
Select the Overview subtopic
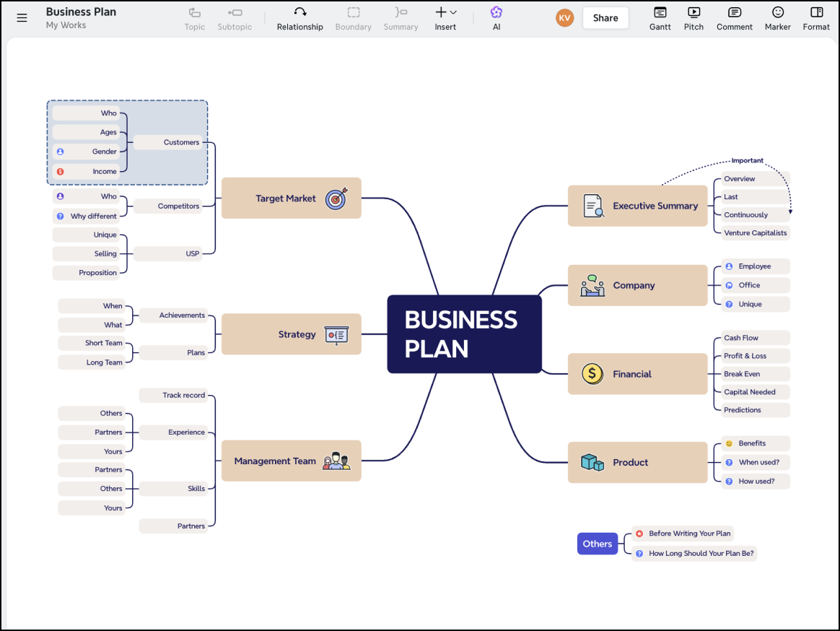[756, 178]
